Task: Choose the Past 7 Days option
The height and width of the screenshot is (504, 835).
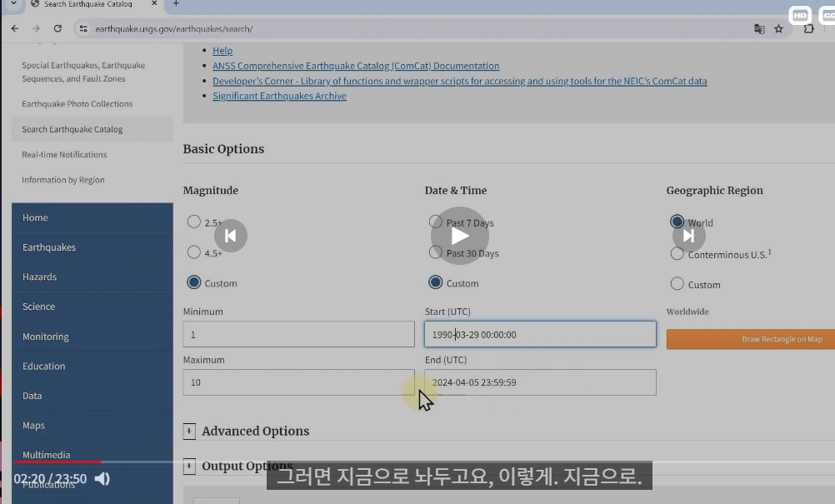Action: click(436, 222)
